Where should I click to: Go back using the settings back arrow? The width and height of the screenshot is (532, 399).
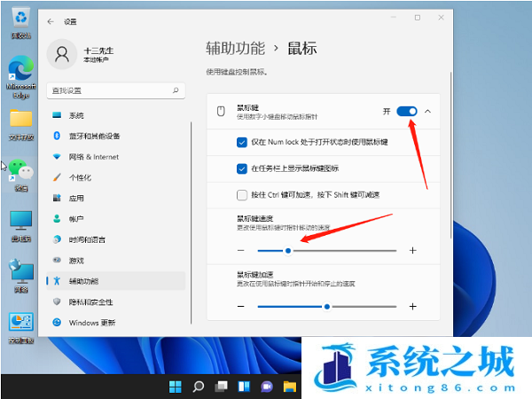pyautogui.click(x=50, y=20)
